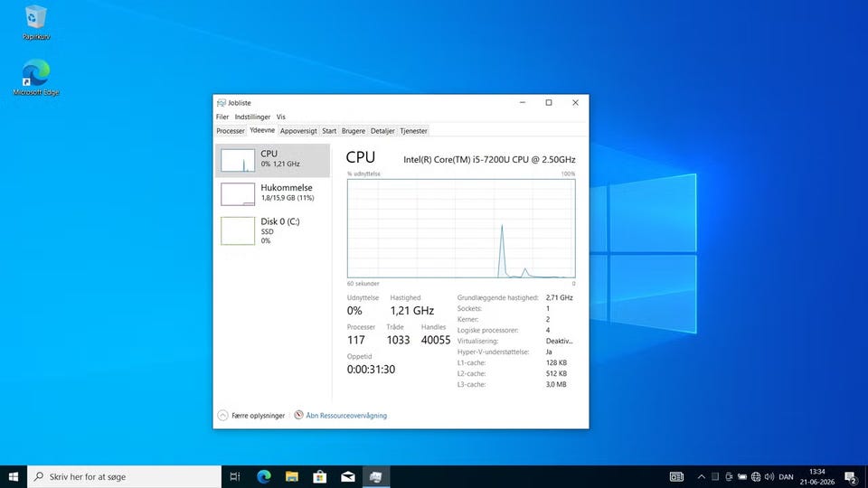Open the notification center icon
Viewport: 868px width, 488px height.
point(852,476)
